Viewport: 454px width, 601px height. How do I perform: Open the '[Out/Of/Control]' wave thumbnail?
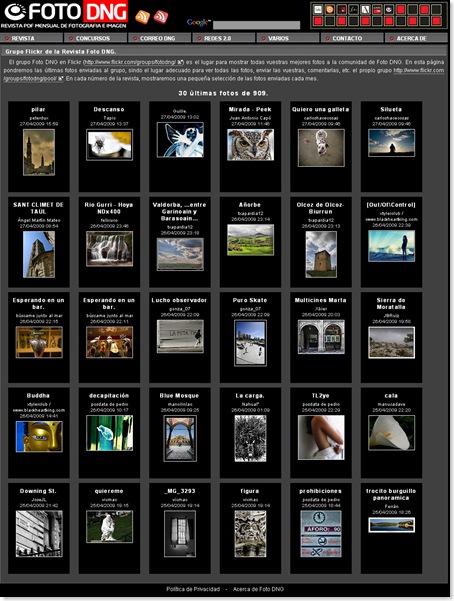391,246
